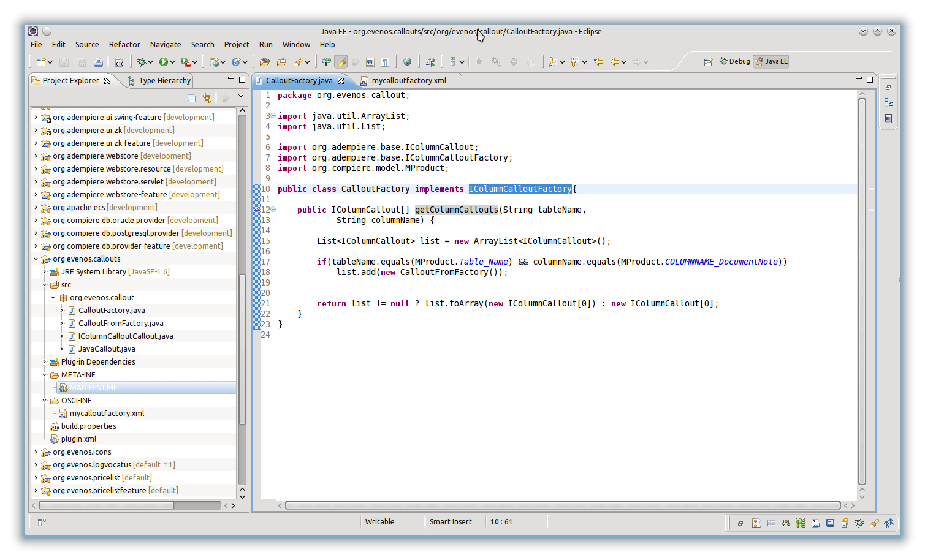This screenshot has height=560, width=925.
Task: Toggle the highlighted Mark Occurrences toolbar button
Action: 341,62
